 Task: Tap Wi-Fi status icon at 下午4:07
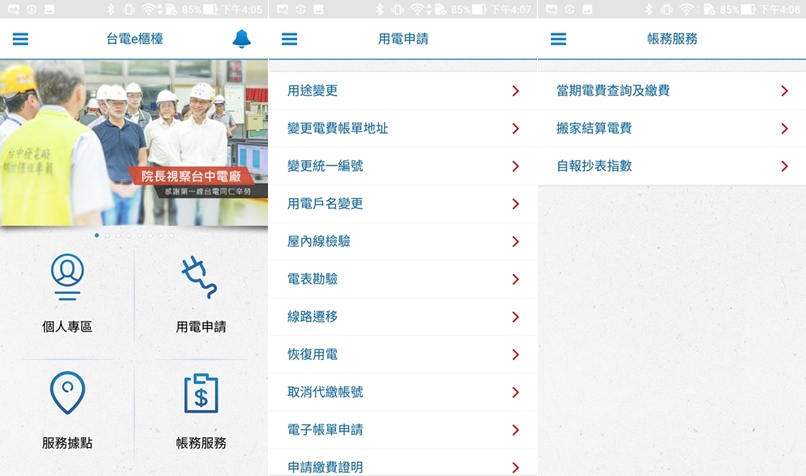(419, 9)
